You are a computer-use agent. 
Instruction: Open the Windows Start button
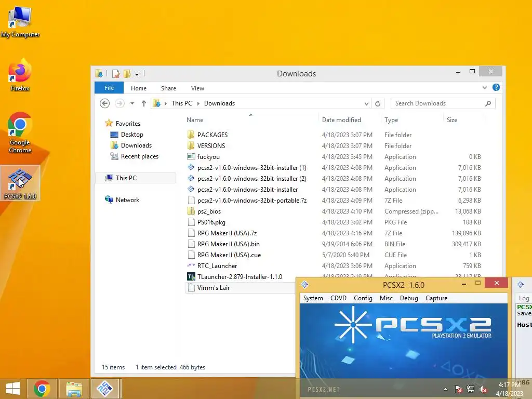(x=13, y=389)
